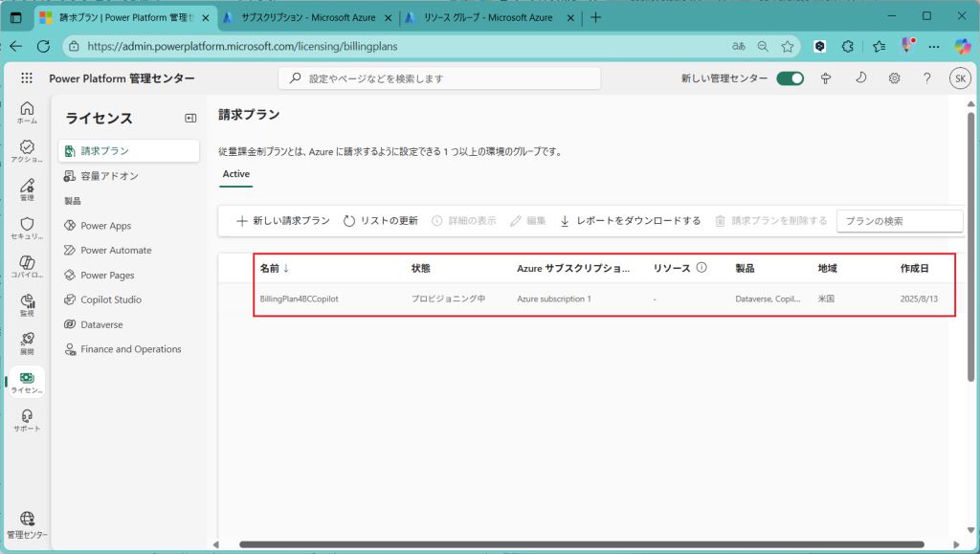
Task: Click 請求プランを削除する toolbar button
Action: coord(770,220)
